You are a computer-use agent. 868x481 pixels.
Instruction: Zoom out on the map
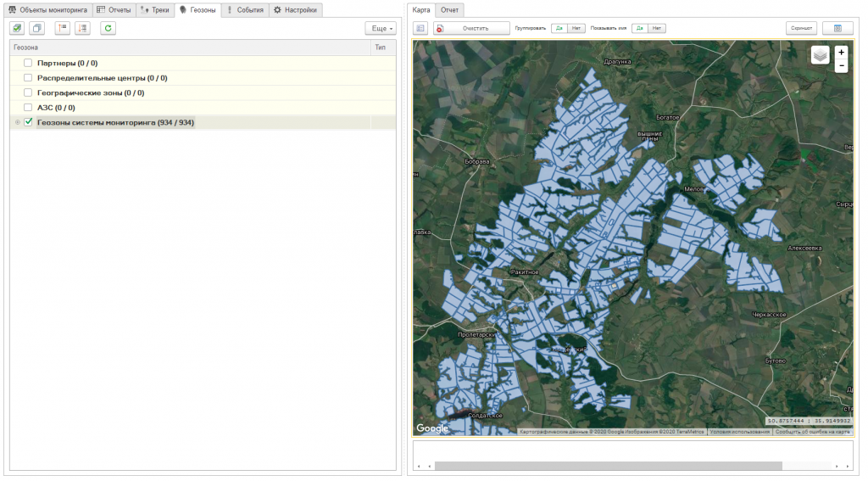click(x=841, y=65)
